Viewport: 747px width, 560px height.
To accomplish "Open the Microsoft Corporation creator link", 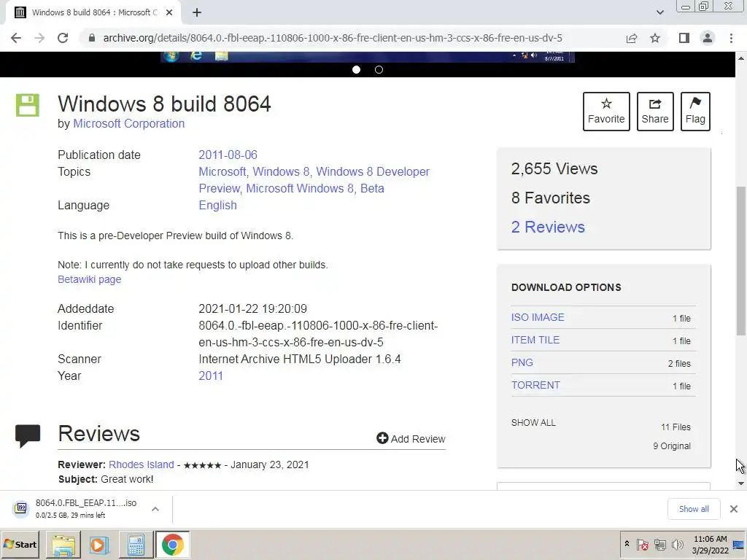I will tap(128, 124).
